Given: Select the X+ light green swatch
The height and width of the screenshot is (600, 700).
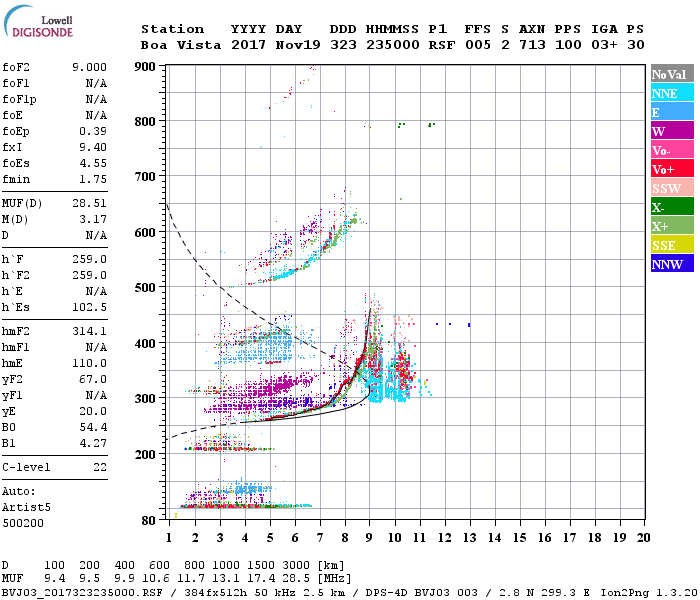Looking at the screenshot, I should 672,225.
